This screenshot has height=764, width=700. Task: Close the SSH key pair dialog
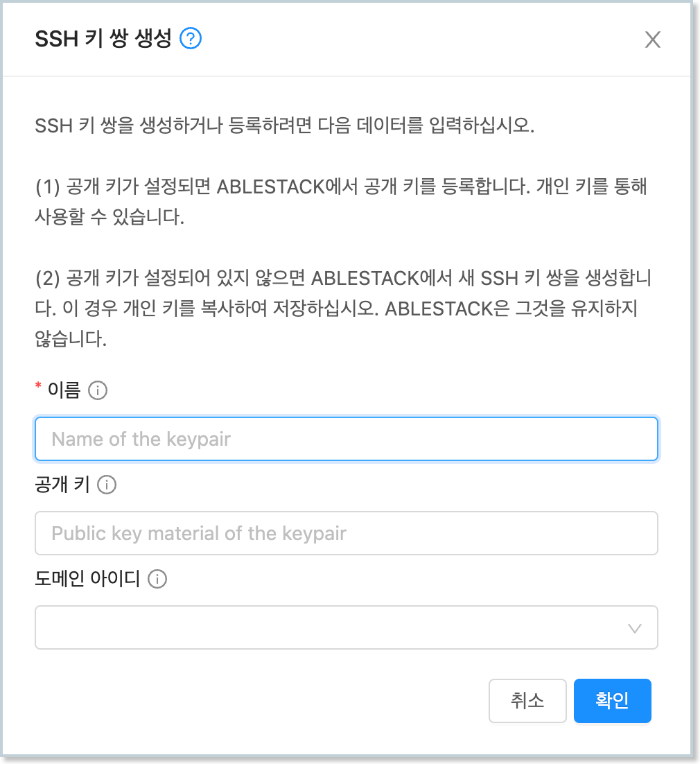652,40
